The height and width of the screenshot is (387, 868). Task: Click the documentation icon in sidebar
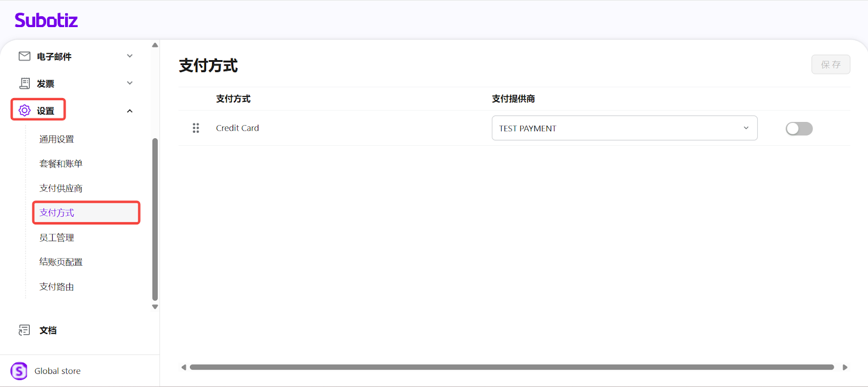click(x=24, y=330)
